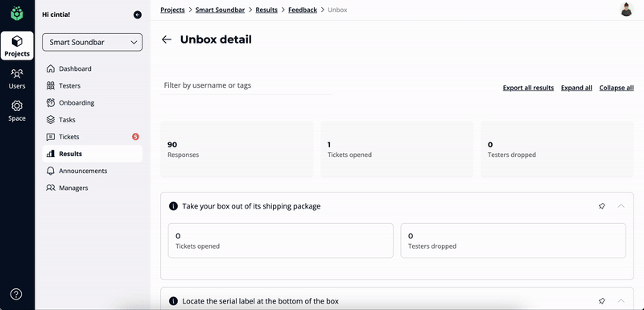This screenshot has width=644, height=310.
Task: Go to Tickets in sidebar
Action: (x=93, y=137)
